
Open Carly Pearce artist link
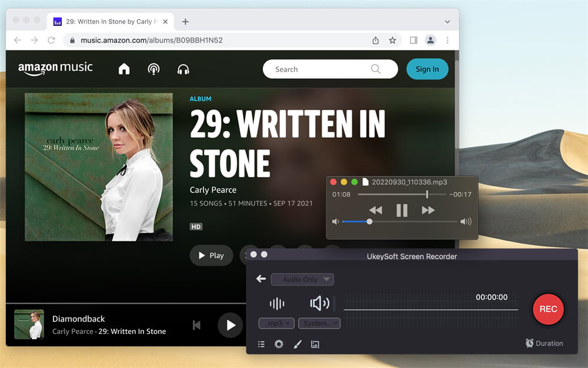(213, 190)
